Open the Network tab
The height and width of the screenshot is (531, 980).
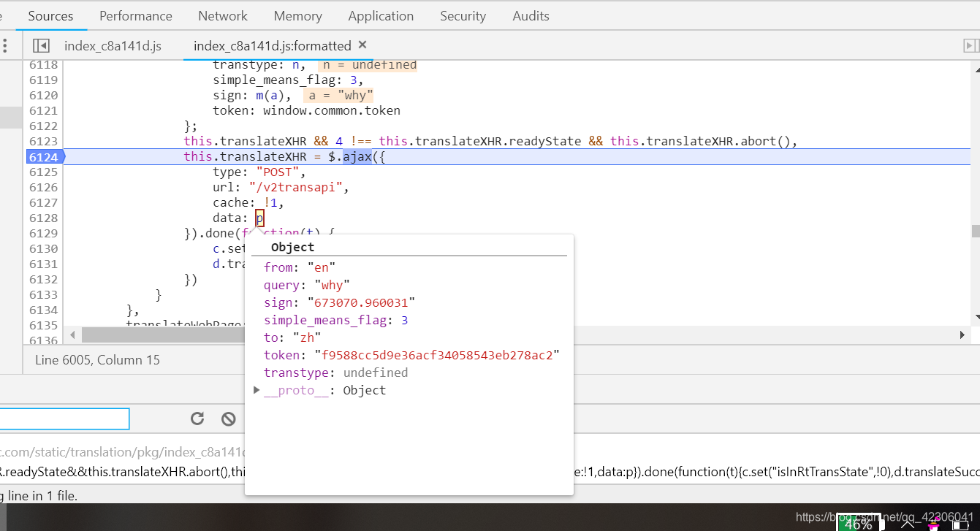[x=223, y=15]
